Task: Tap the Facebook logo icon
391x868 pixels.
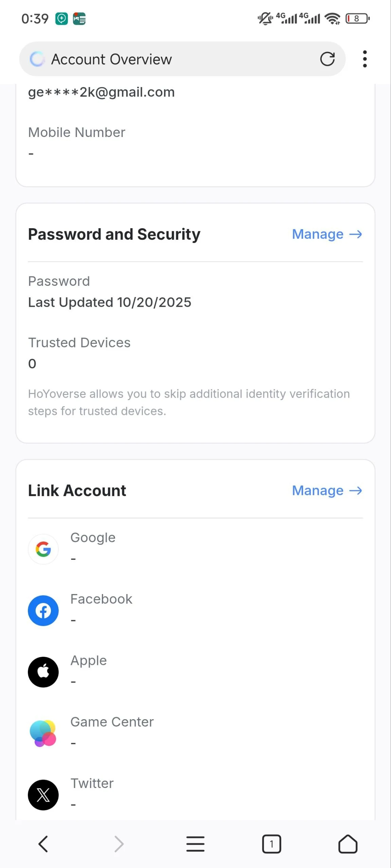Action: click(x=43, y=611)
